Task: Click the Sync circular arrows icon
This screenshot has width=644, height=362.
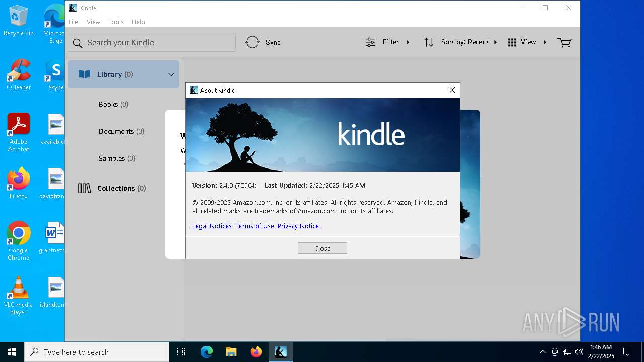Action: (x=252, y=42)
